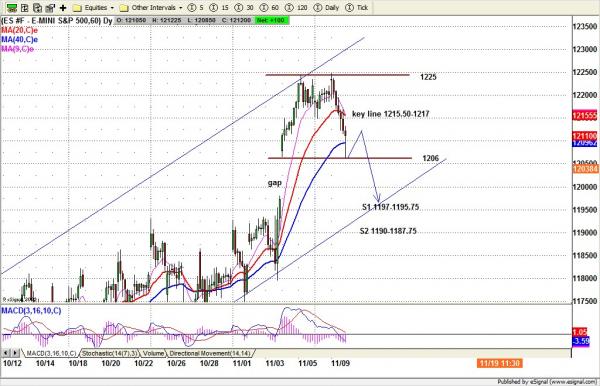
Task: Click the blue -3.59 MACD value marker
Action: click(x=581, y=341)
